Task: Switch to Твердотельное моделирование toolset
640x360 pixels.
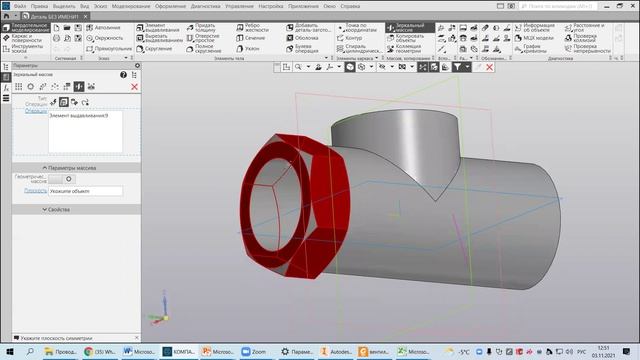Action: (26, 28)
